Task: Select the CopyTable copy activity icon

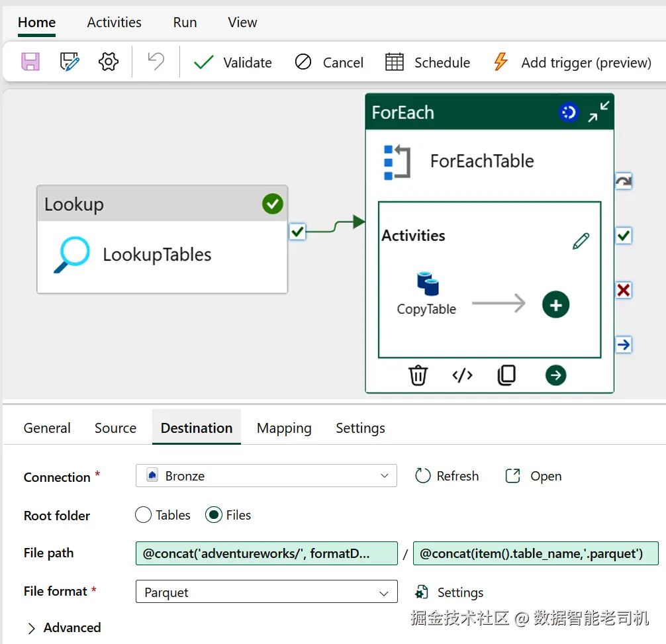Action: [x=428, y=283]
